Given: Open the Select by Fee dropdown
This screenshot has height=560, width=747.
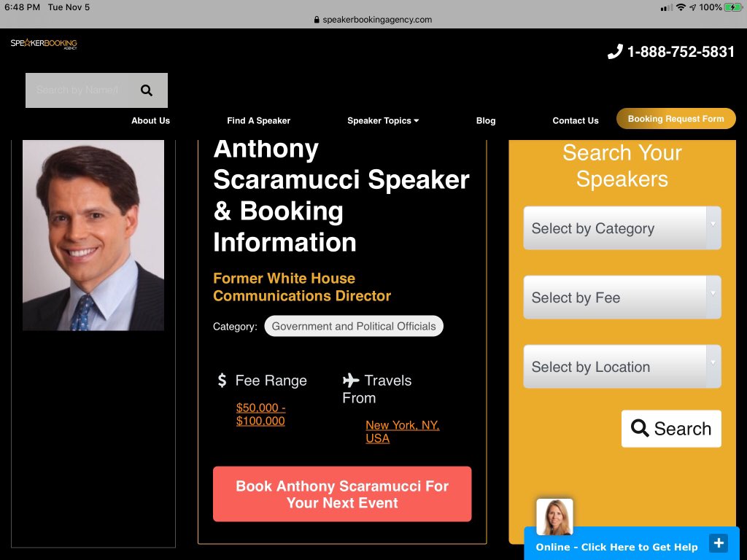Looking at the screenshot, I should coord(622,297).
